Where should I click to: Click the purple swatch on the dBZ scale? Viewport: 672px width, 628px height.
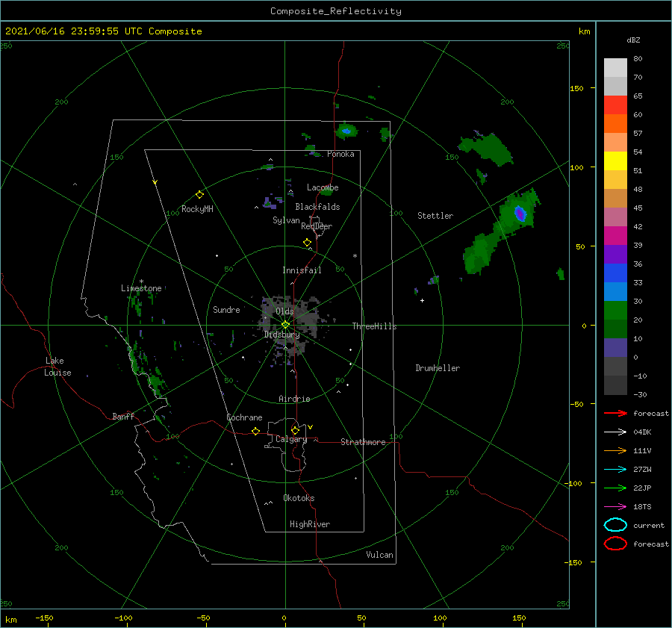click(615, 254)
